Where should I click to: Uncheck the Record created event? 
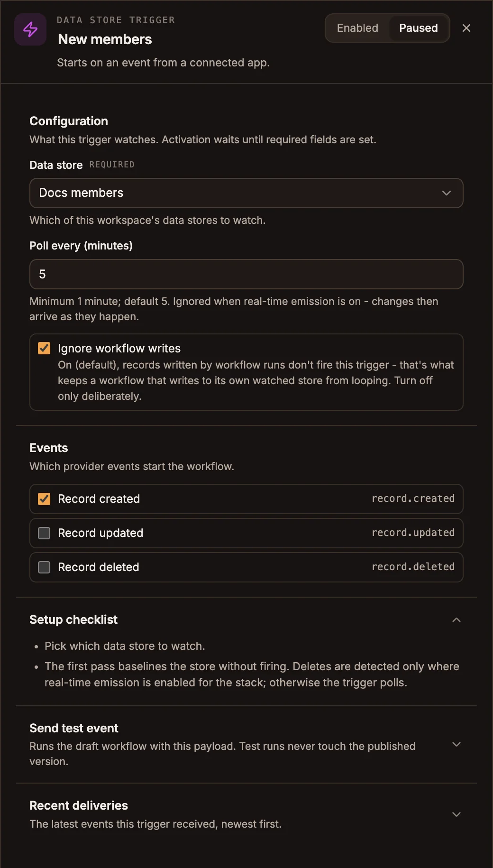[44, 499]
